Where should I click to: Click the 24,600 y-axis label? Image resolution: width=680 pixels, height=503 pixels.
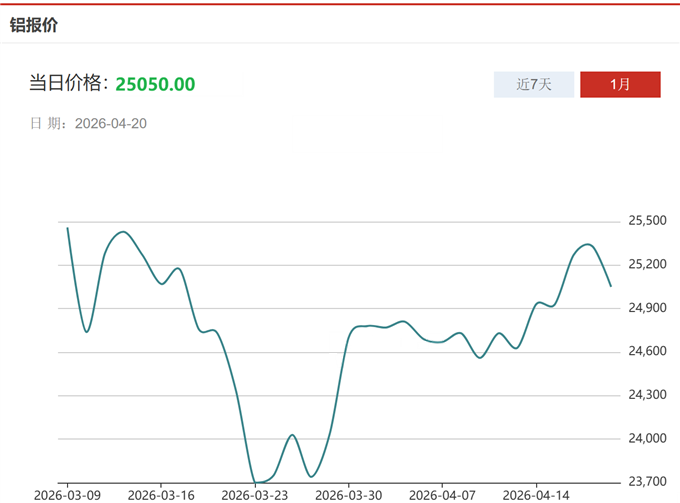[x=647, y=351]
